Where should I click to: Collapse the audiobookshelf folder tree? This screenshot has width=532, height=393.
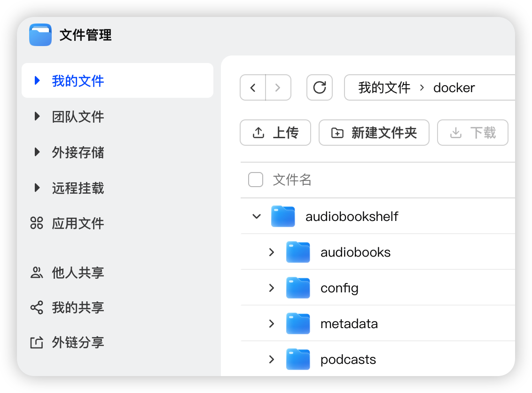tap(257, 217)
